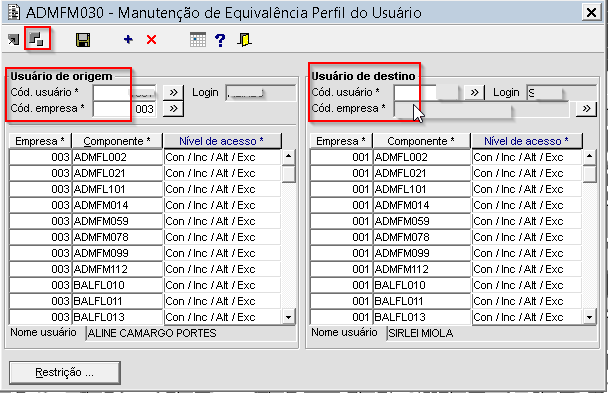
Task: Select ADMFM078 in destination table
Action: [421, 237]
